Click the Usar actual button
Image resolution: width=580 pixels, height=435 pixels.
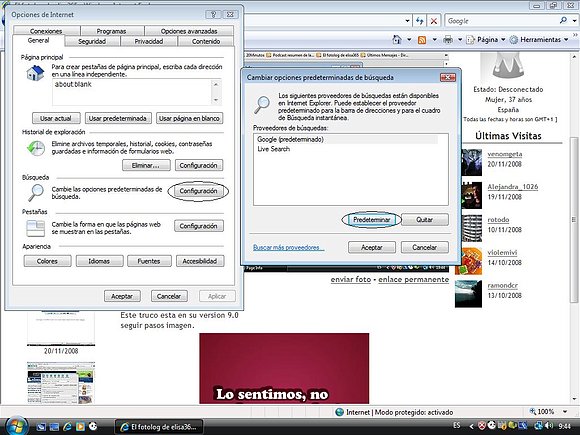(56, 118)
